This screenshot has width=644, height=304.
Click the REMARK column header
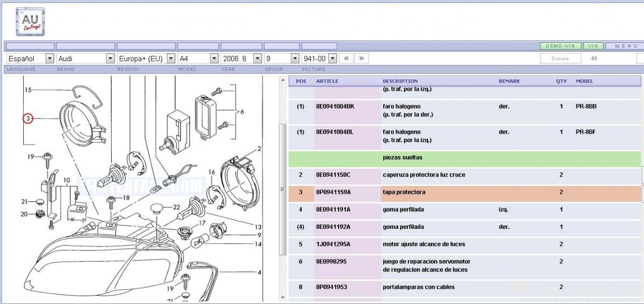(509, 81)
